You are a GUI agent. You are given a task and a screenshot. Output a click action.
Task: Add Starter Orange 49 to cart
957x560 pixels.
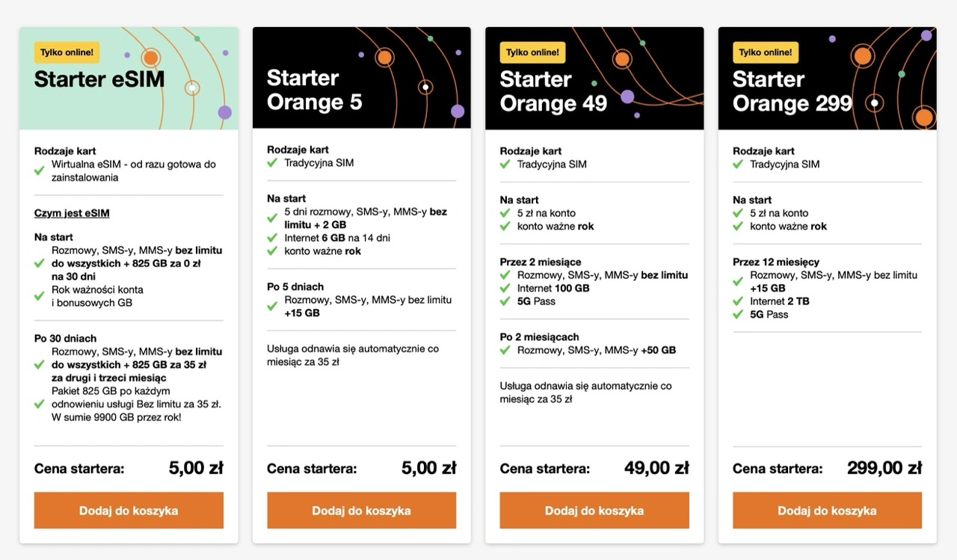point(594,511)
